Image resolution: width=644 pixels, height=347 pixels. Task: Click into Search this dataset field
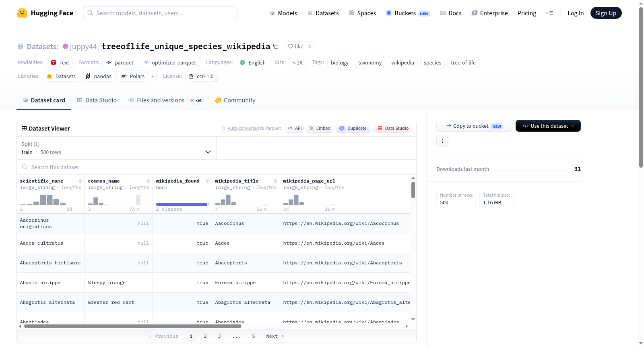click(217, 167)
